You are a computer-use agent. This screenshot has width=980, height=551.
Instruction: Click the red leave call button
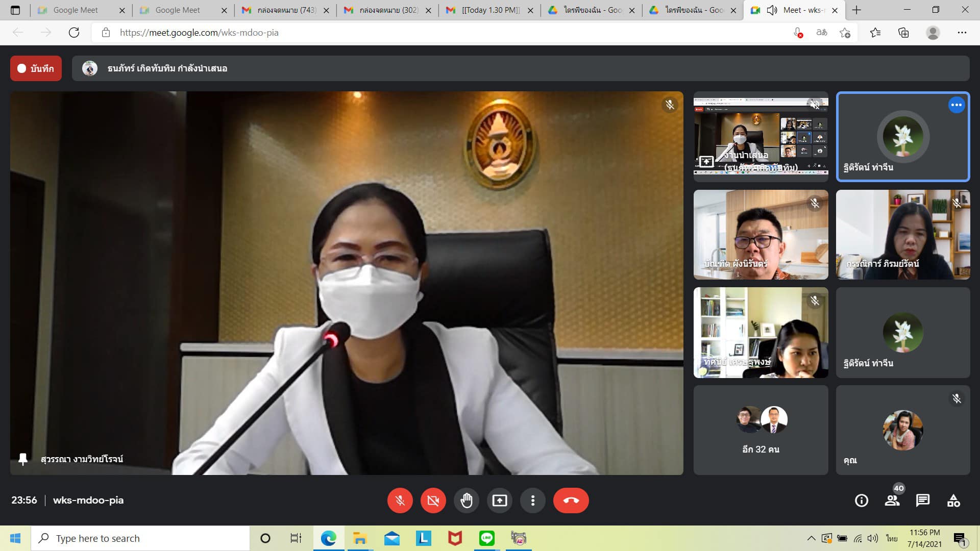point(571,500)
